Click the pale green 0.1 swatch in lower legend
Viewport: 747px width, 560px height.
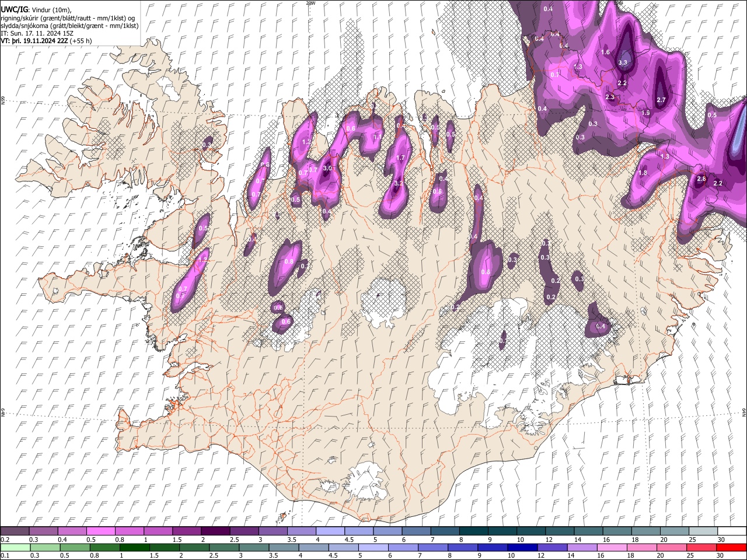click(x=15, y=547)
